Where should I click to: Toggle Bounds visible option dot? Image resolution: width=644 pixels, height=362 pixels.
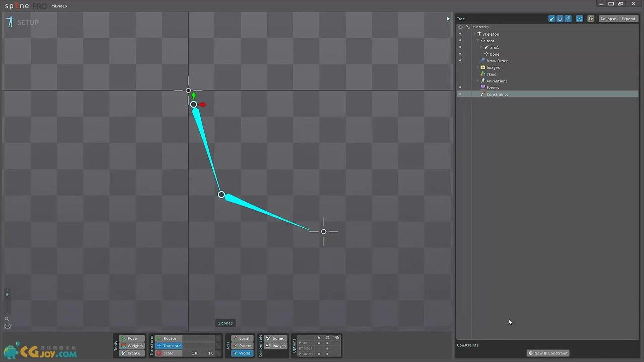pyautogui.click(x=328, y=354)
